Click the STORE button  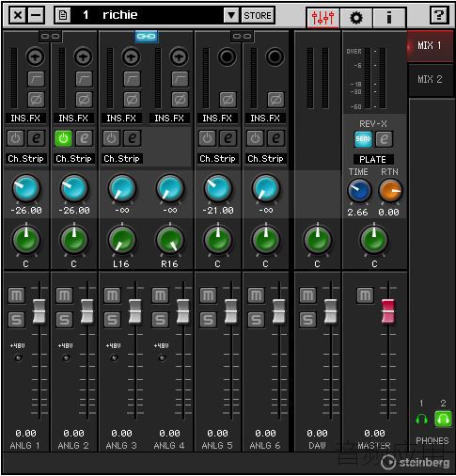[x=258, y=15]
